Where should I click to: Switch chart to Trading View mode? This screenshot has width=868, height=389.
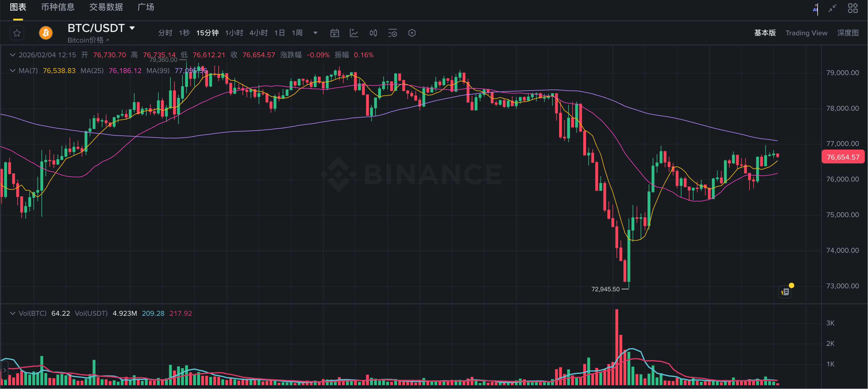(806, 33)
